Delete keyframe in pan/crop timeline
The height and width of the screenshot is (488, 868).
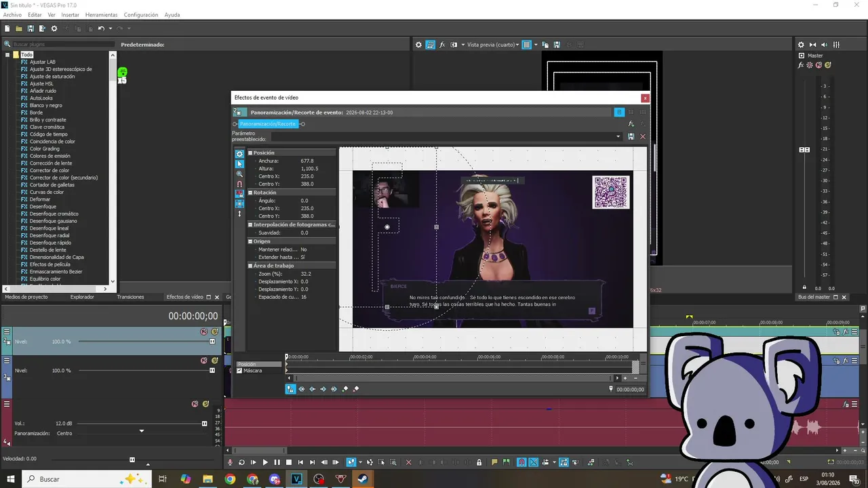click(356, 389)
